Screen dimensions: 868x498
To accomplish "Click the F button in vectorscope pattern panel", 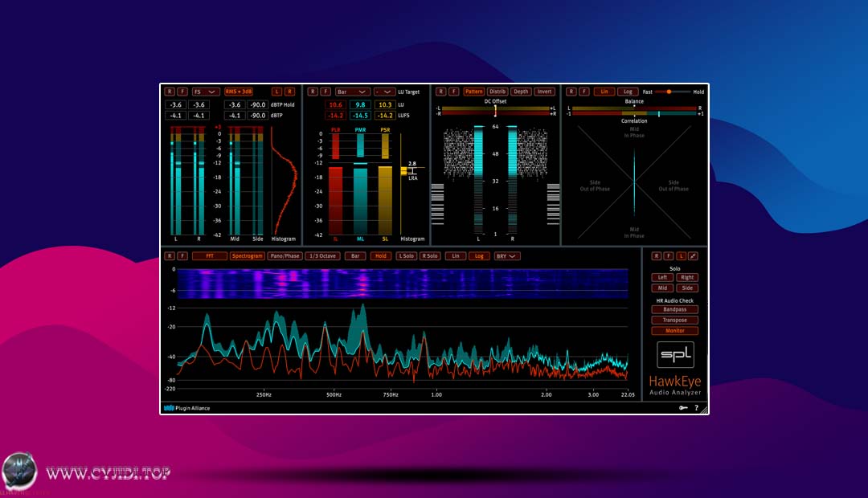I will 453,92.
